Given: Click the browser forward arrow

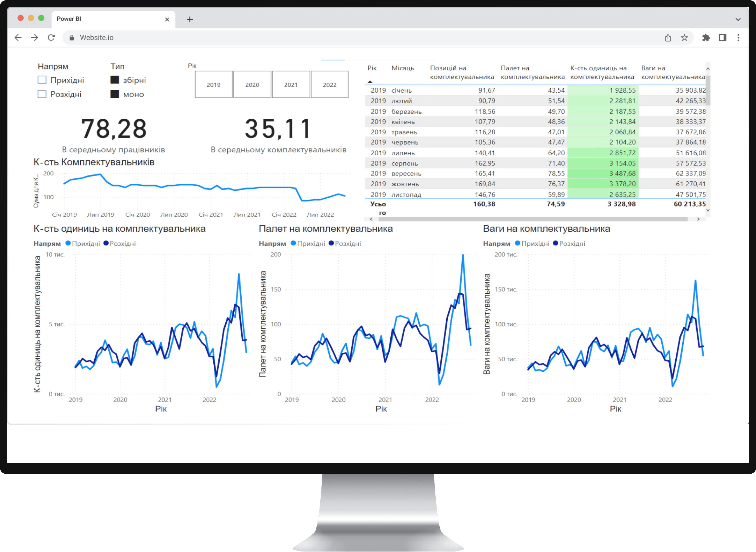Looking at the screenshot, I should pyautogui.click(x=34, y=38).
